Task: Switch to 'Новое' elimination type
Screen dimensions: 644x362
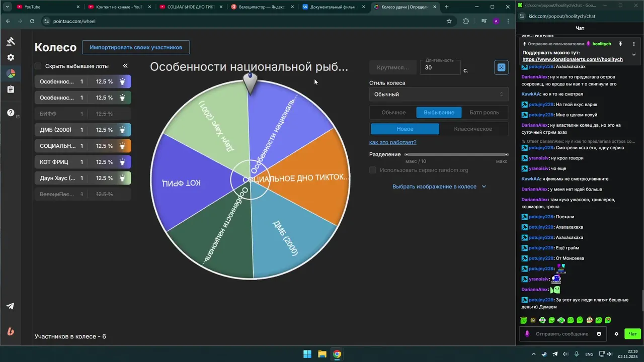Action: [405, 129]
